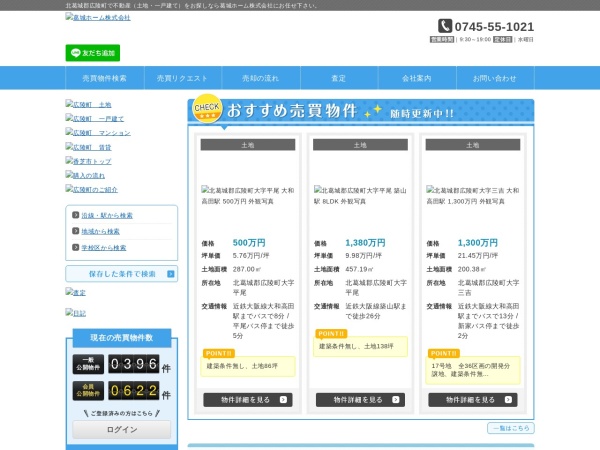Click 物件詳細を見る for the 500万円 property
This screenshot has width=600, height=450.
(x=248, y=400)
